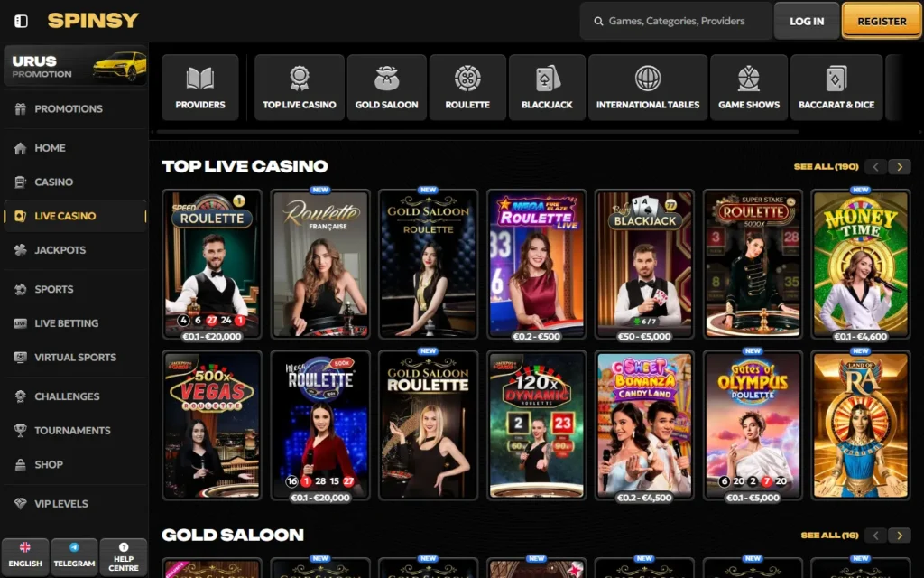This screenshot has width=924, height=578.
Task: Click the category bar horizontal scrollbar
Action: [477, 132]
